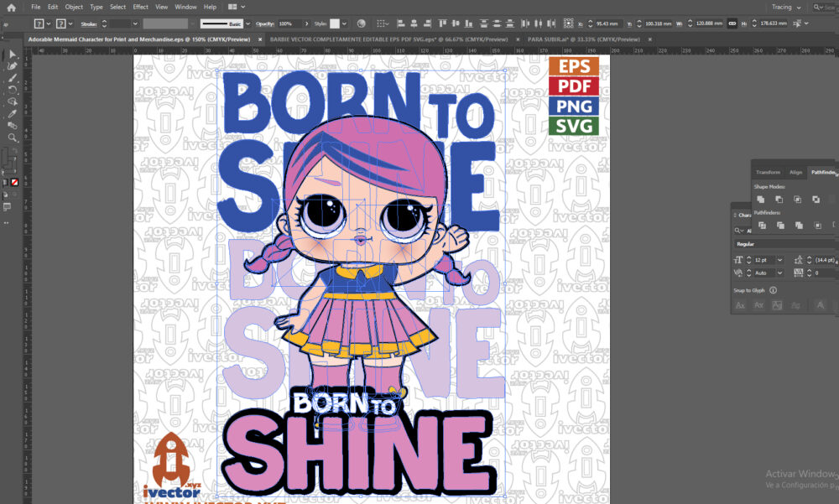Viewport: 839px width, 504px height.
Task: Open the stroke weight dropdown
Action: point(135,23)
